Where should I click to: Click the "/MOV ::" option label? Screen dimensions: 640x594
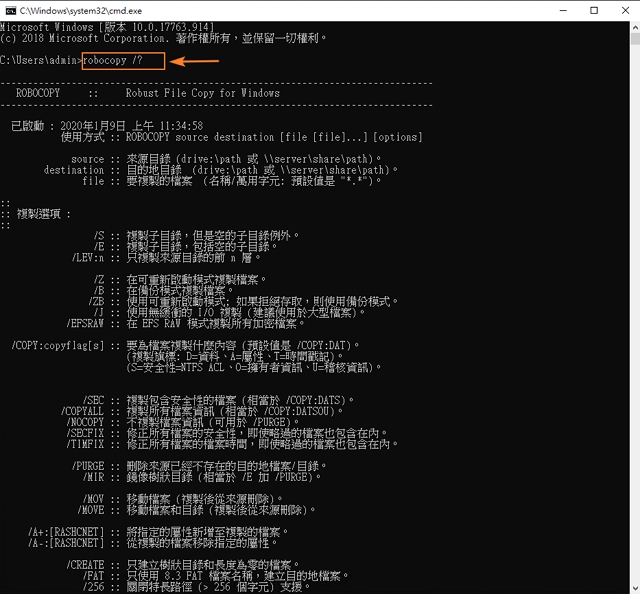(101, 499)
